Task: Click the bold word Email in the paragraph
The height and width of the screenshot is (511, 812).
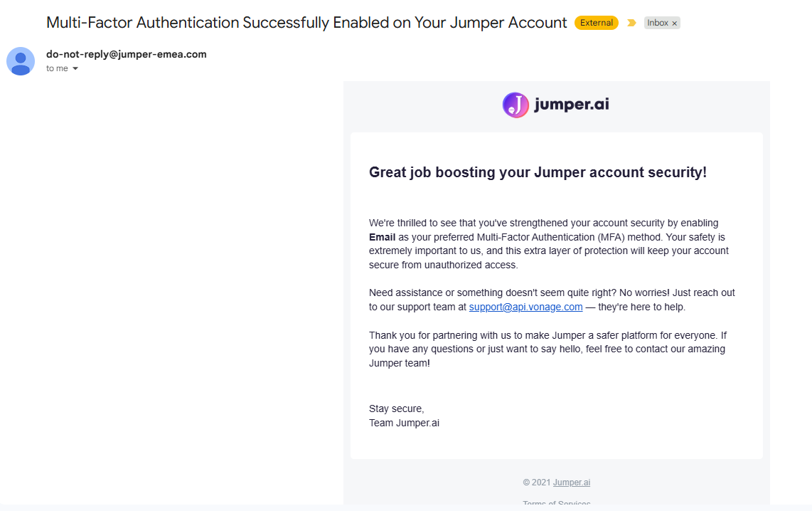Action: pos(382,238)
